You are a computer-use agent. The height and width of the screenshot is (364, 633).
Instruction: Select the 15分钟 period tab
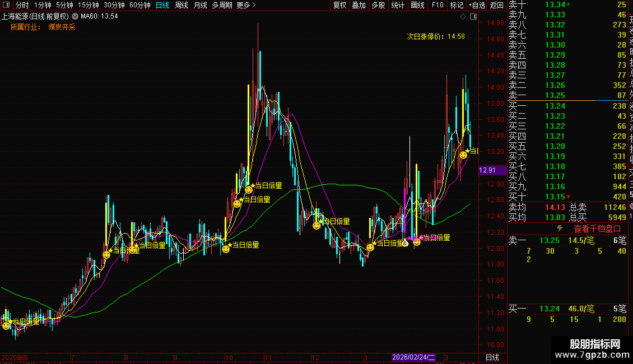coord(89,5)
